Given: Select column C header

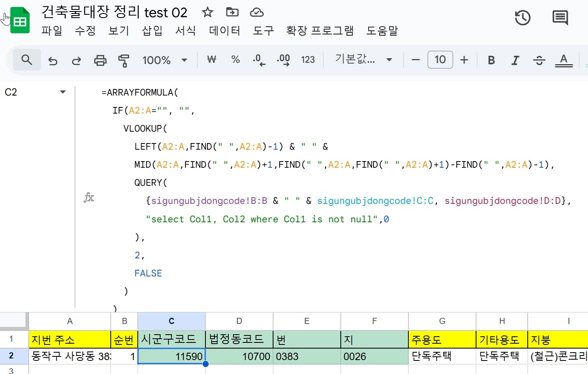Looking at the screenshot, I should (x=171, y=321).
